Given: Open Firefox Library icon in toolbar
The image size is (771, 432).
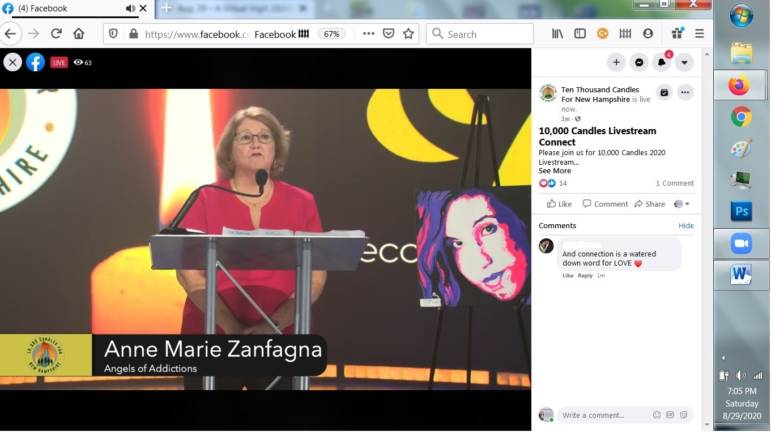Looking at the screenshot, I should coord(558,33).
